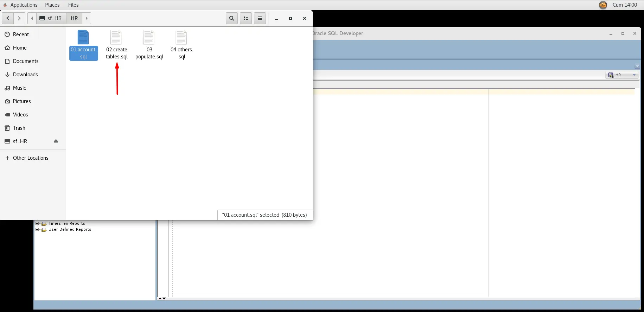Open the Places menu

(52, 5)
